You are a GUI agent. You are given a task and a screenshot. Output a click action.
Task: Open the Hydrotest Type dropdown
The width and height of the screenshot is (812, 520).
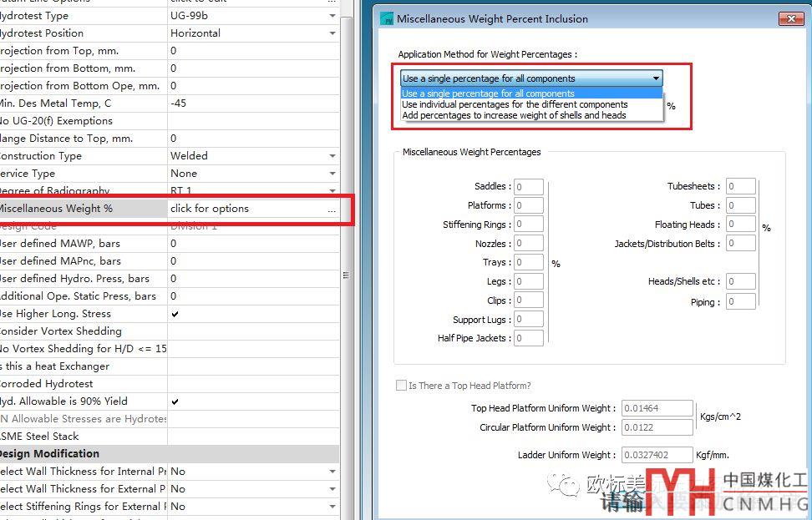[x=332, y=16]
